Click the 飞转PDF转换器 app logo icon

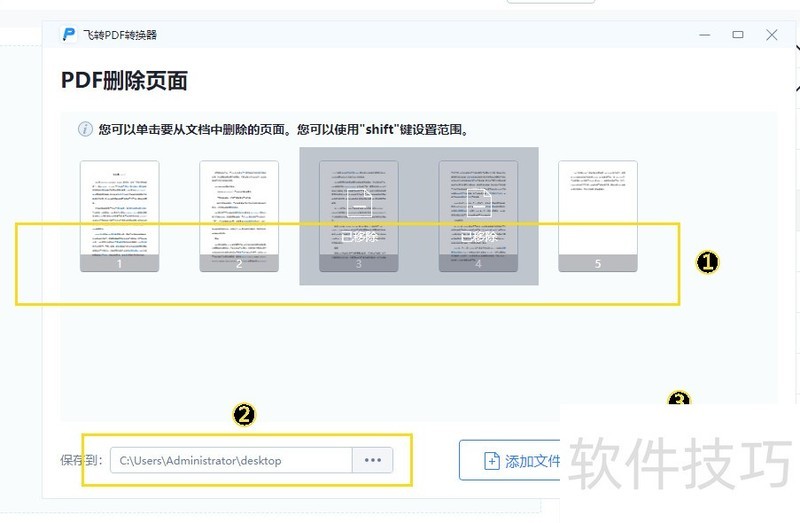[68, 35]
